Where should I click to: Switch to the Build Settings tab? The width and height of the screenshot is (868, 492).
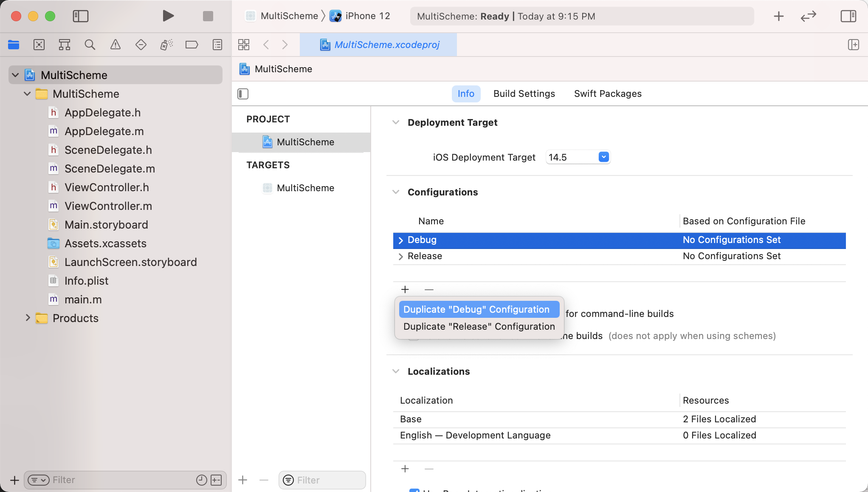pyautogui.click(x=524, y=93)
